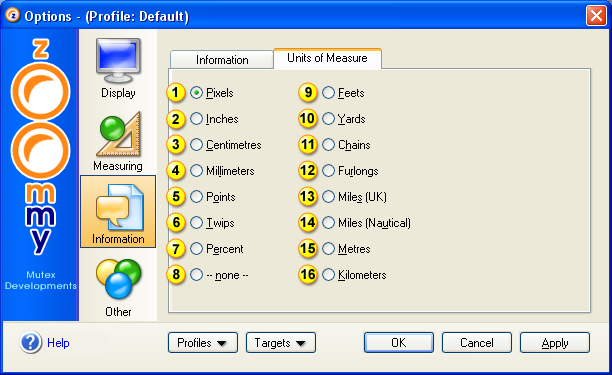The width and height of the screenshot is (612, 375).
Task: Open the Help link
Action: (58, 343)
